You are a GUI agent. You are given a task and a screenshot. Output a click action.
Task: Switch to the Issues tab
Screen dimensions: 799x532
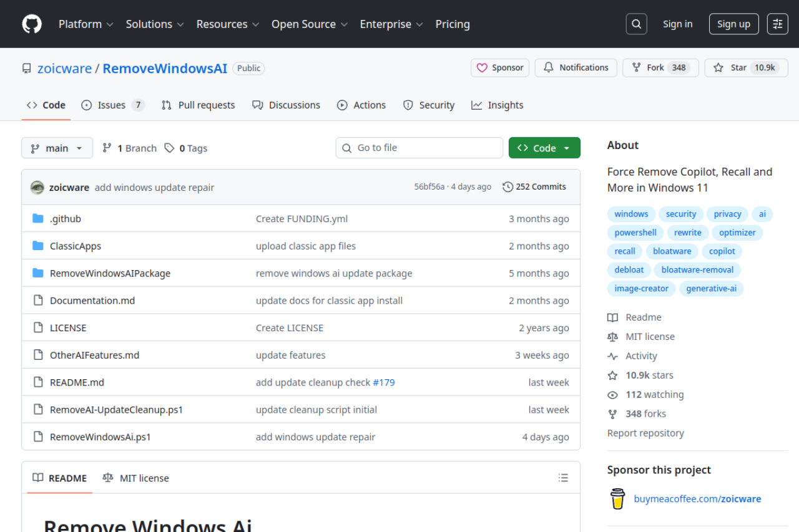112,105
